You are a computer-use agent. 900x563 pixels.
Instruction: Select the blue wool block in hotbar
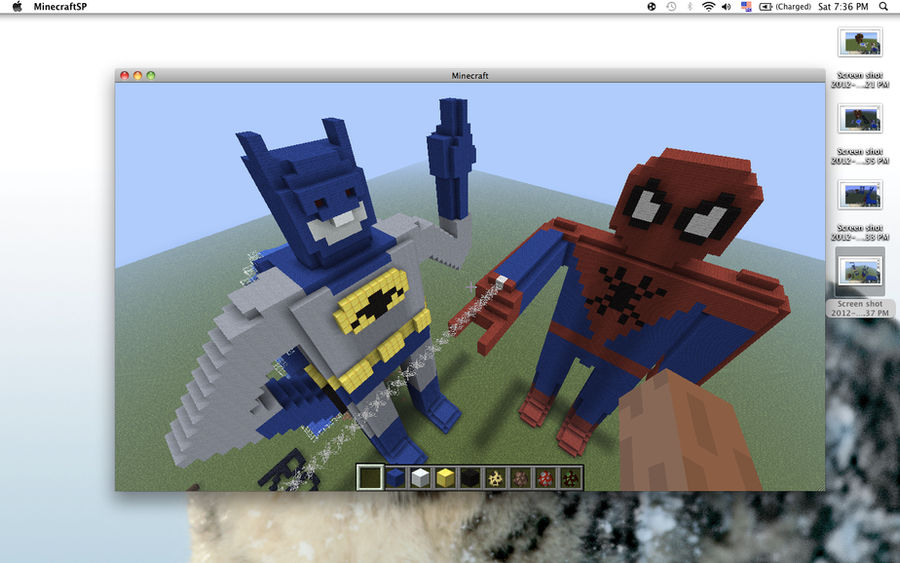point(395,477)
